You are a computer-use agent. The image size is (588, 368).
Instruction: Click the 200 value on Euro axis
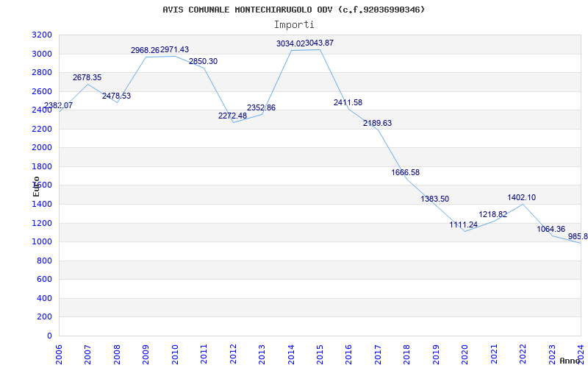[x=45, y=317]
